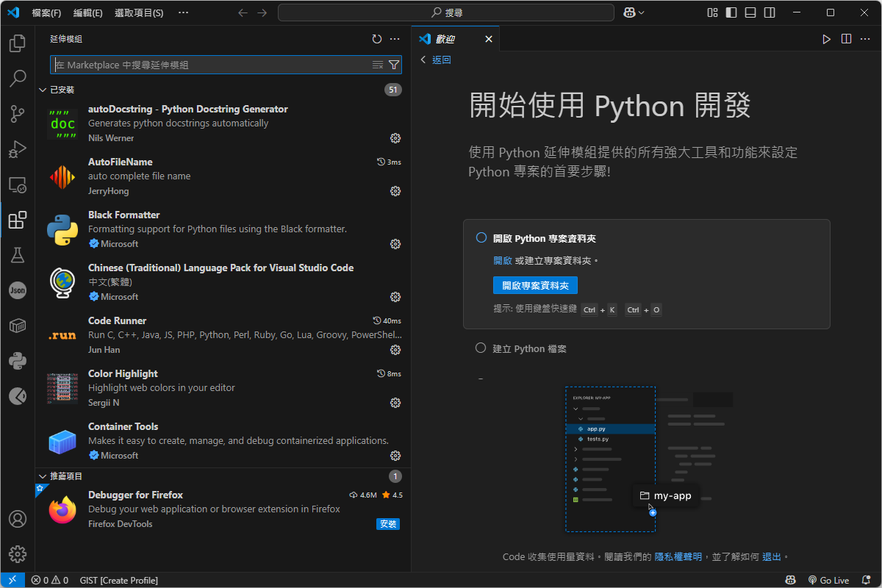
Task: Open the Manage gear in activity bar
Action: 17,554
